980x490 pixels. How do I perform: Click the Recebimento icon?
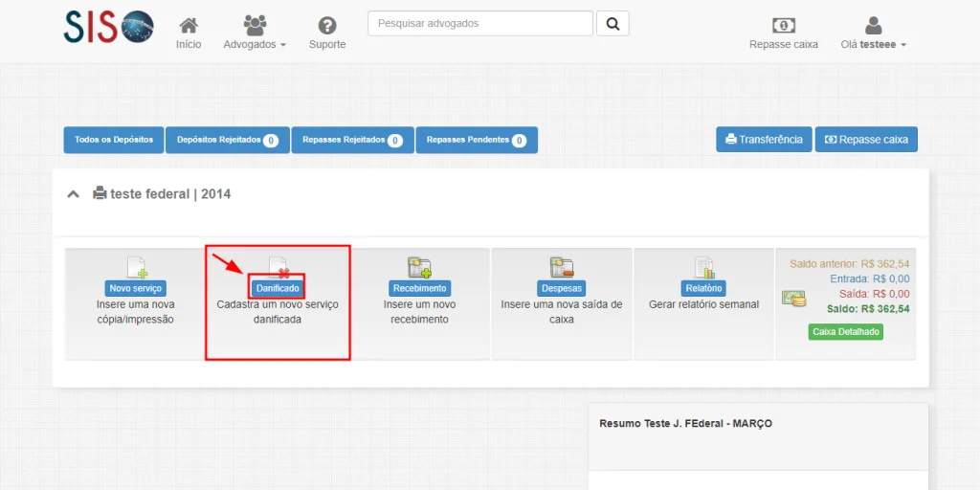(420, 267)
